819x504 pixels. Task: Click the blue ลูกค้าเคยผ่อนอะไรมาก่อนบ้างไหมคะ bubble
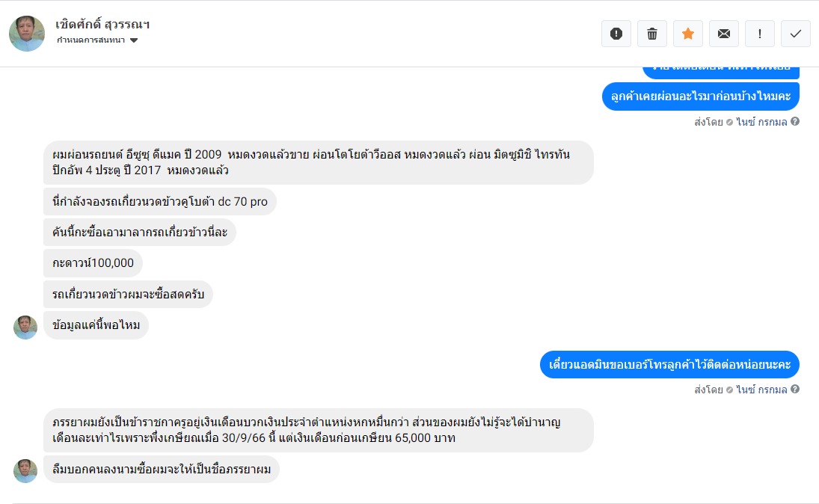701,96
